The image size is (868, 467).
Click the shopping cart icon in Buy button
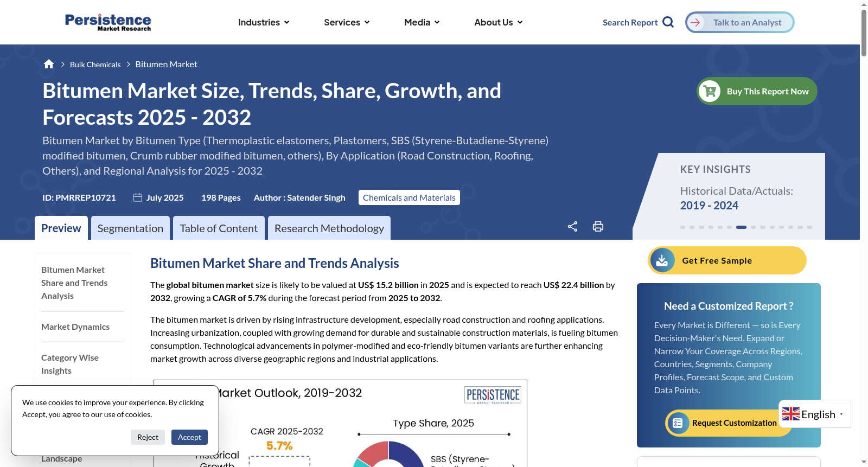pyautogui.click(x=710, y=91)
